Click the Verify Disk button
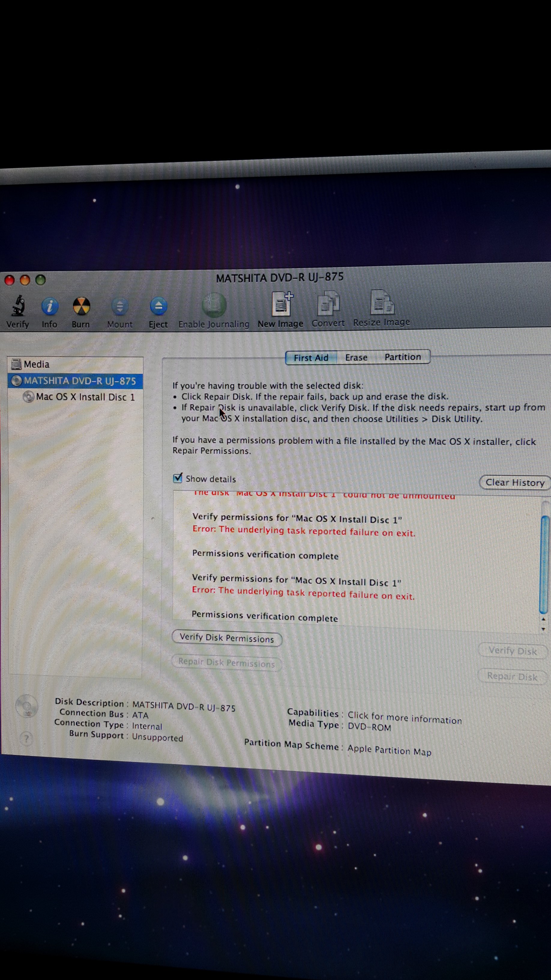Image resolution: width=551 pixels, height=980 pixels. [513, 651]
